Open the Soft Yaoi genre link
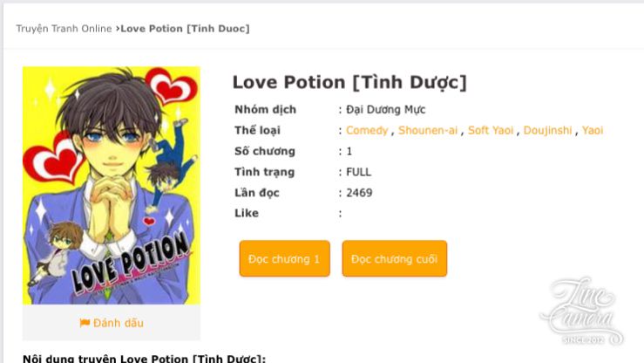The image size is (644, 363). tap(491, 130)
